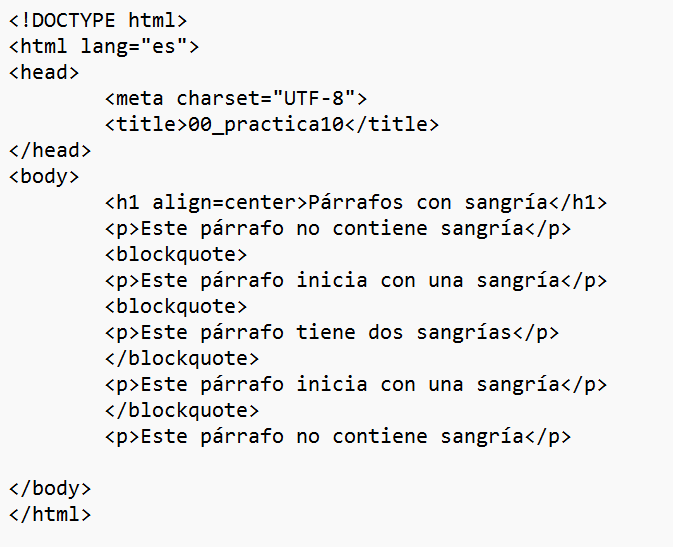Screen dimensions: 673x547
Task: Click the last 'no contiene sangría' paragraph
Action: pos(338,437)
